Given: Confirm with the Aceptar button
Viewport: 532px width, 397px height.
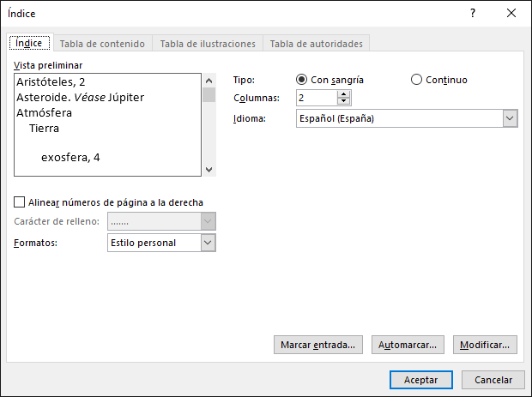Looking at the screenshot, I should pos(420,380).
